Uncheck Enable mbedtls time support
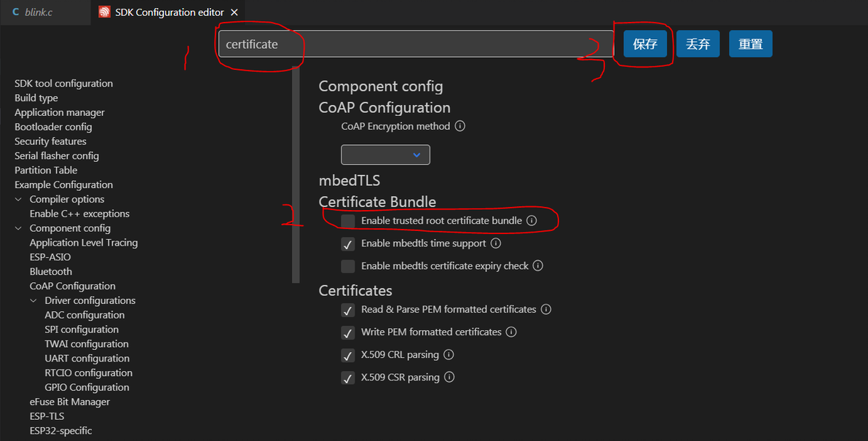This screenshot has width=868, height=441. [348, 243]
